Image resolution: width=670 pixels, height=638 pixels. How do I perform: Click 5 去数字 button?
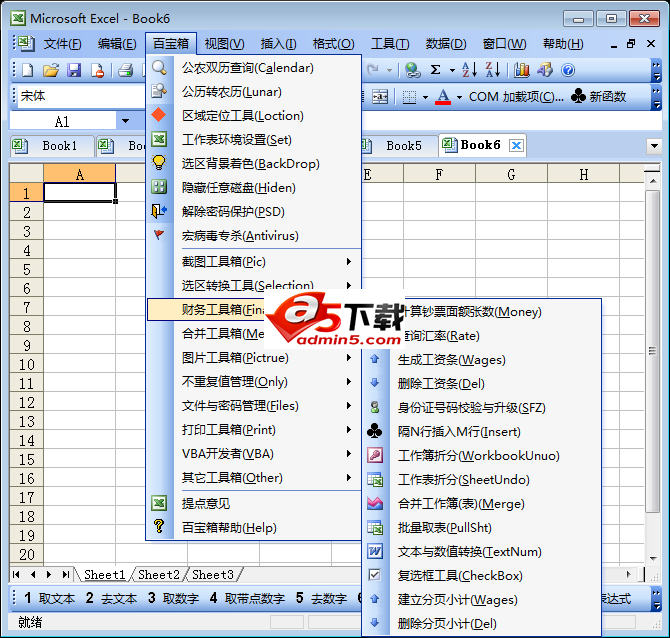click(x=321, y=598)
